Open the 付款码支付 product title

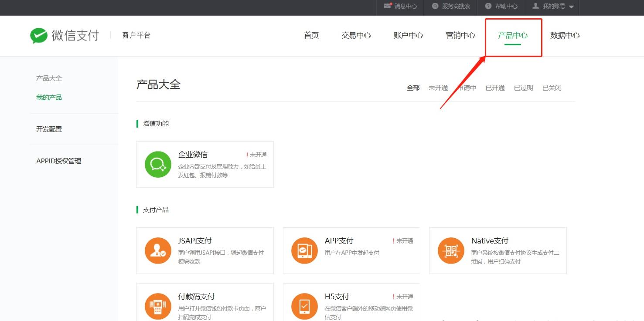coord(196,297)
